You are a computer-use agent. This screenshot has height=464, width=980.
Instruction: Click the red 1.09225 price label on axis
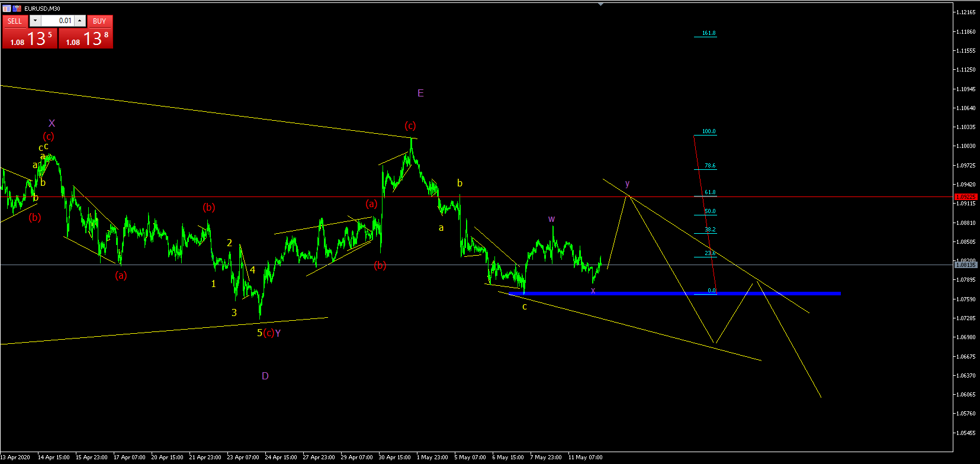(966, 196)
